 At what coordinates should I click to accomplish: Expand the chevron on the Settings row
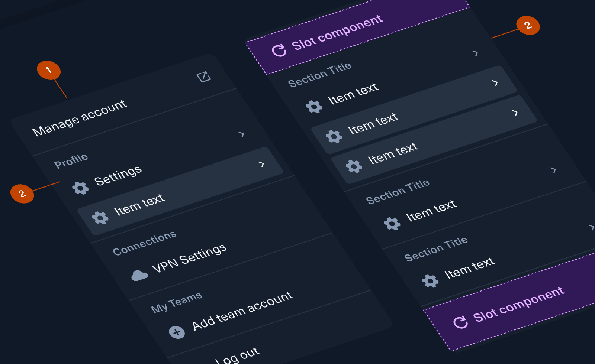tap(241, 134)
